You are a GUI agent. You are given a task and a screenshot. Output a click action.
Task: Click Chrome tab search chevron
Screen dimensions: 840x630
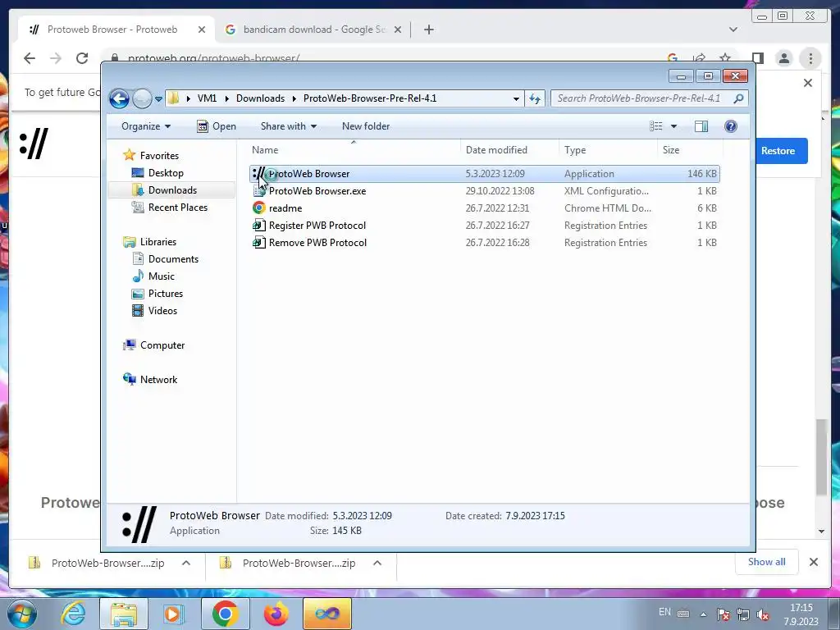(x=733, y=30)
